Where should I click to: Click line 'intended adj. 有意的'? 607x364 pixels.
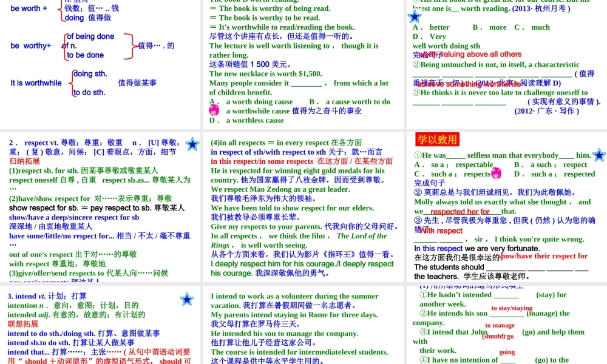click(76, 314)
